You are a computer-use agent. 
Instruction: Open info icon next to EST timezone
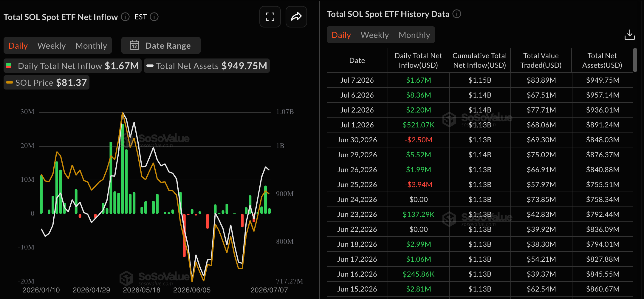pos(154,17)
